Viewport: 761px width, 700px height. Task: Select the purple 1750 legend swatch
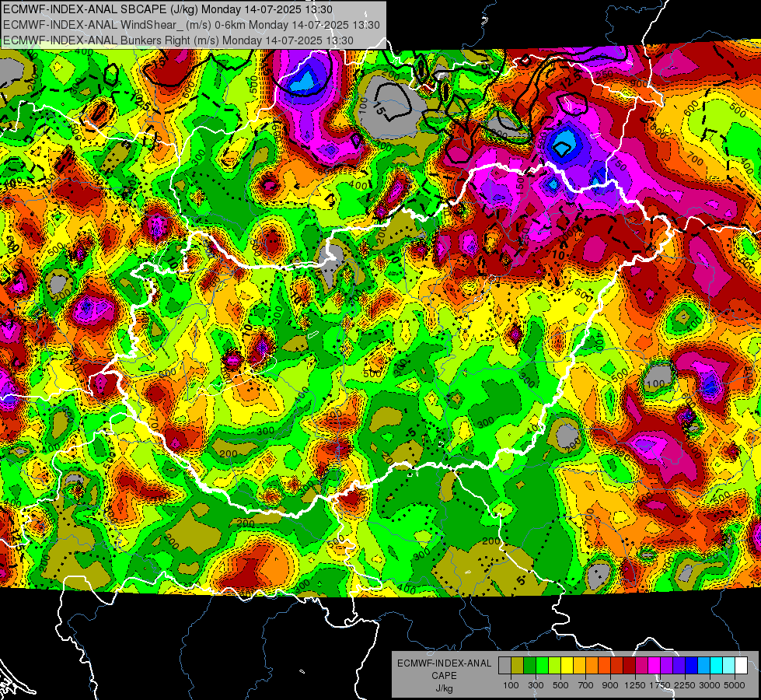[x=667, y=666]
